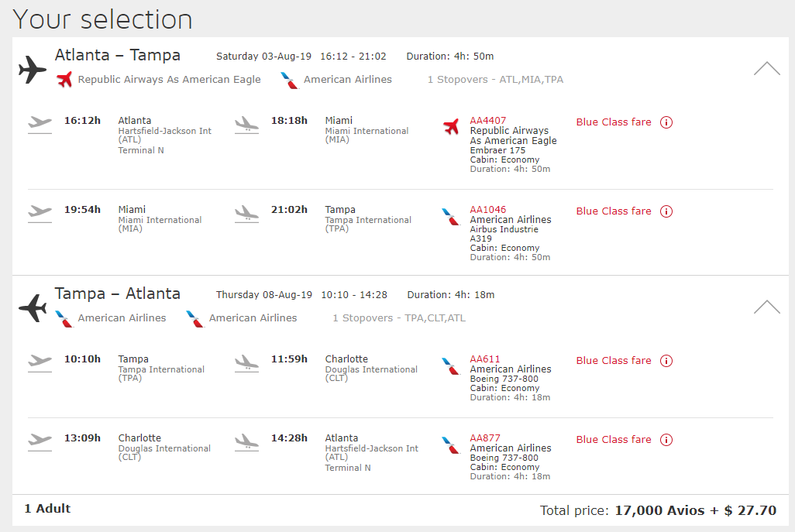This screenshot has height=532, width=795.
Task: Click Blue Class fare for flight AA4407
Action: pos(614,122)
